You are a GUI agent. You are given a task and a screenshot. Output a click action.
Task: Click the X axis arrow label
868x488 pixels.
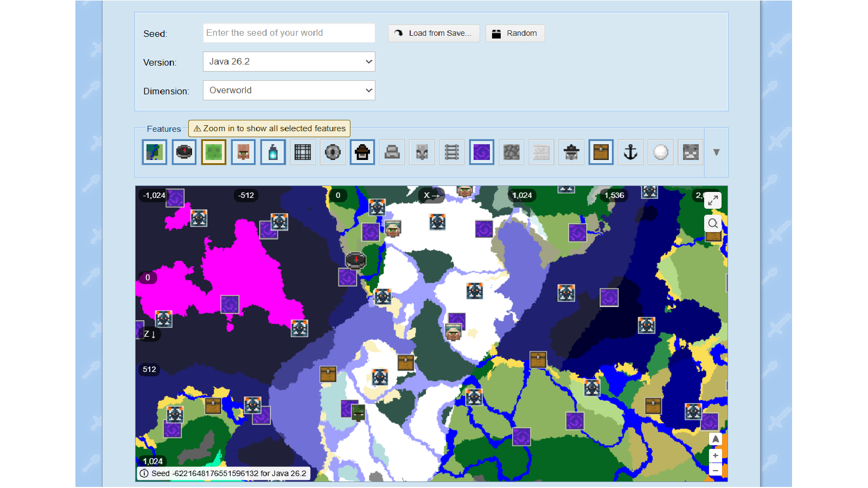pyautogui.click(x=431, y=195)
